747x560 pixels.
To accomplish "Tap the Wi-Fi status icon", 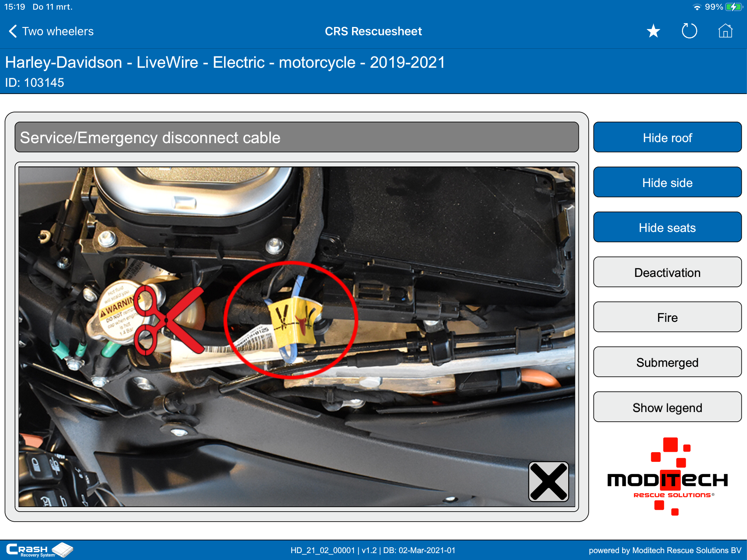I will point(697,7).
